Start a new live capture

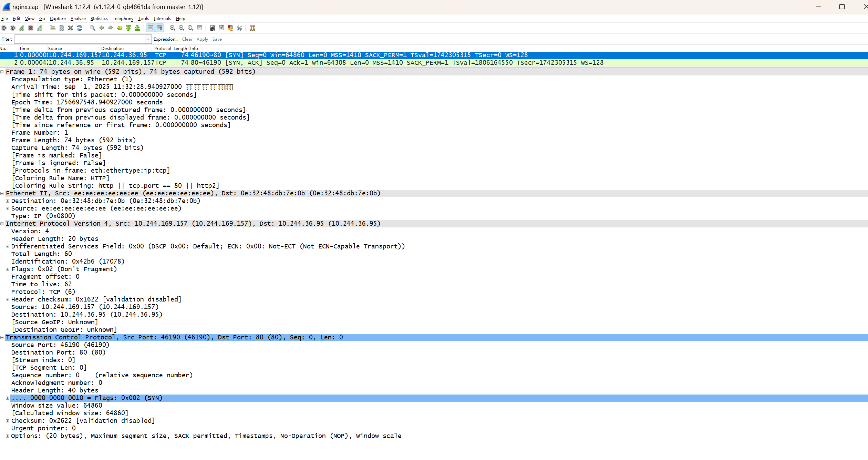click(22, 28)
